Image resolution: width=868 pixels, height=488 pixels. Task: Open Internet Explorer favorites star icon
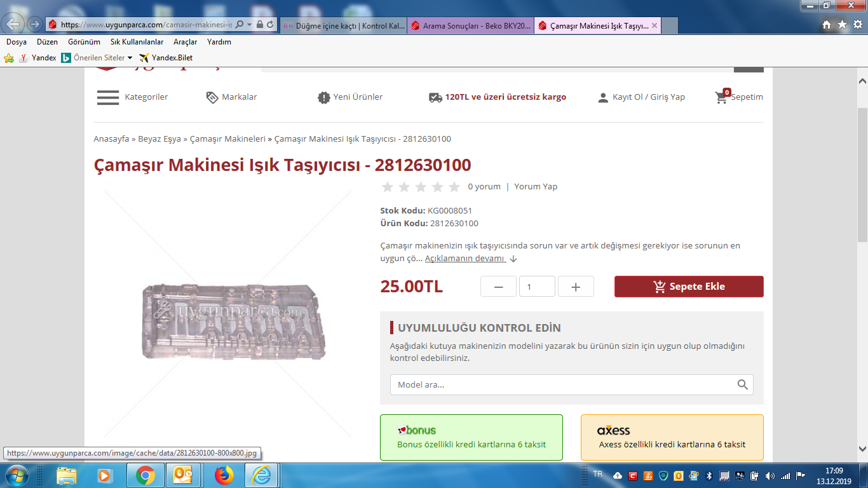(842, 25)
